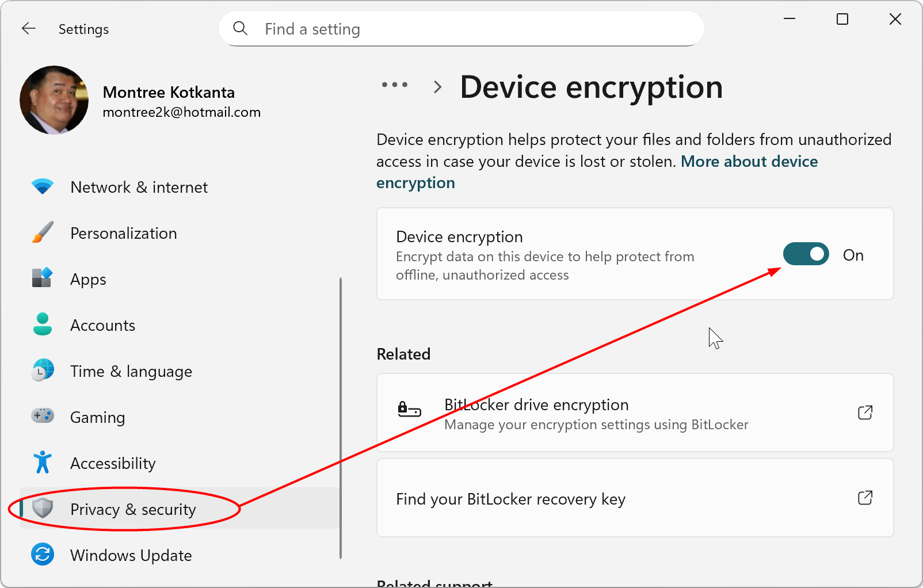Turn off the Device encryption toggle
923x588 pixels.
[x=806, y=254]
